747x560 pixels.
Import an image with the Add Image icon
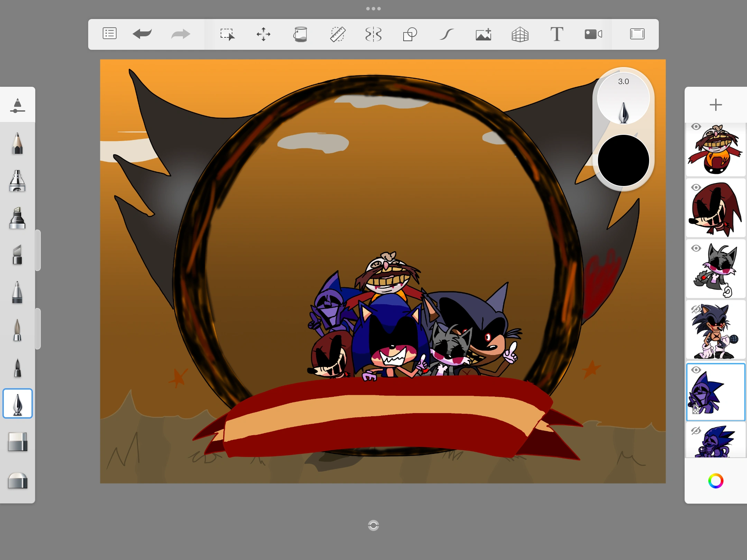click(x=483, y=34)
